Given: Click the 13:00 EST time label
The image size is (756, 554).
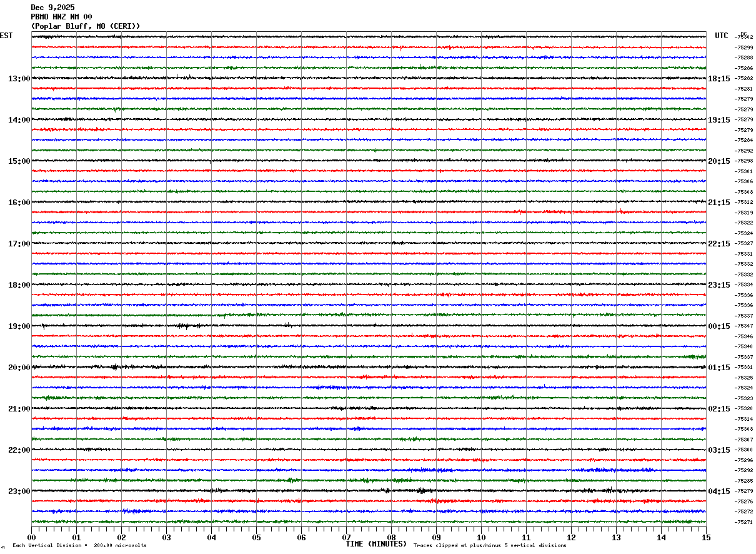Looking at the screenshot, I should pos(19,79).
